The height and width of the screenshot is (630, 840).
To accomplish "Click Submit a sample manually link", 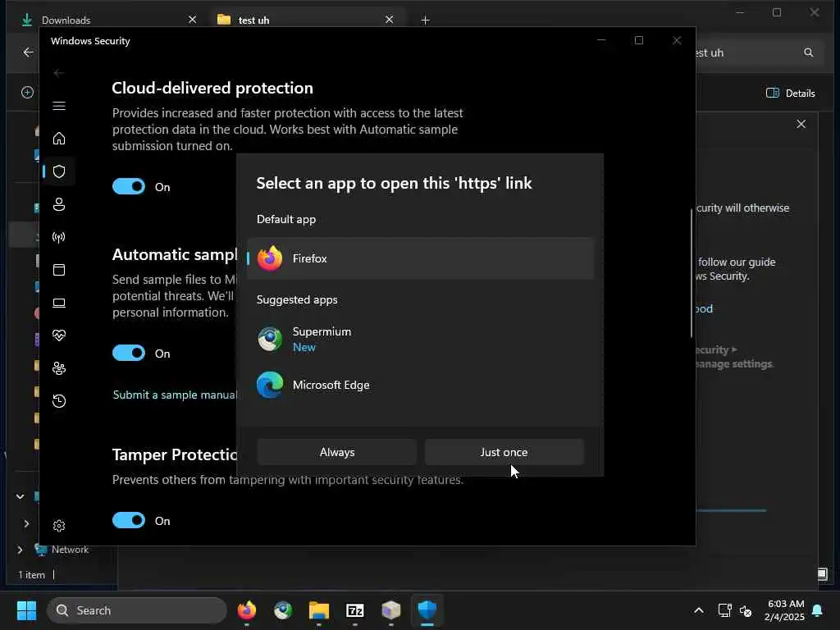I will point(175,395).
